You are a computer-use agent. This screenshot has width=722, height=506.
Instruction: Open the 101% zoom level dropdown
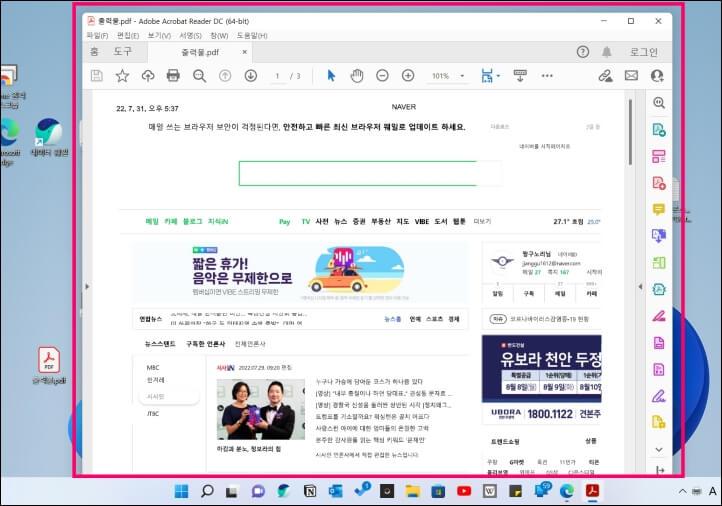448,76
